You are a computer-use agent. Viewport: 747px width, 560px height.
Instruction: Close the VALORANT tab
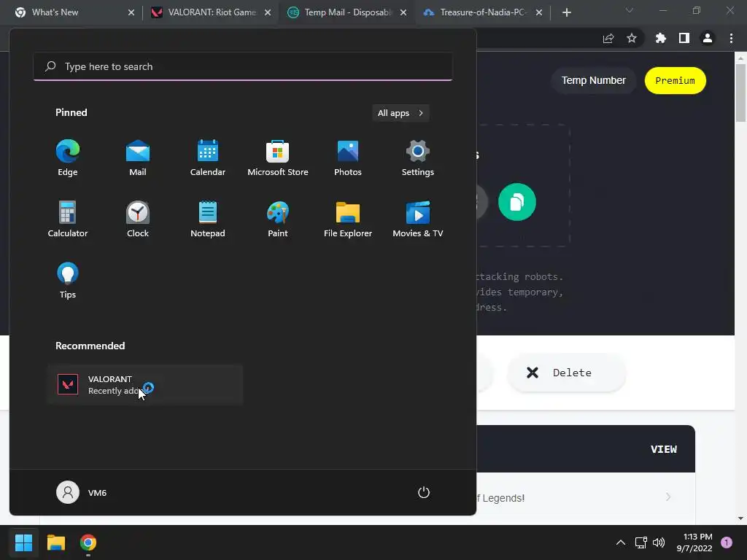268,12
